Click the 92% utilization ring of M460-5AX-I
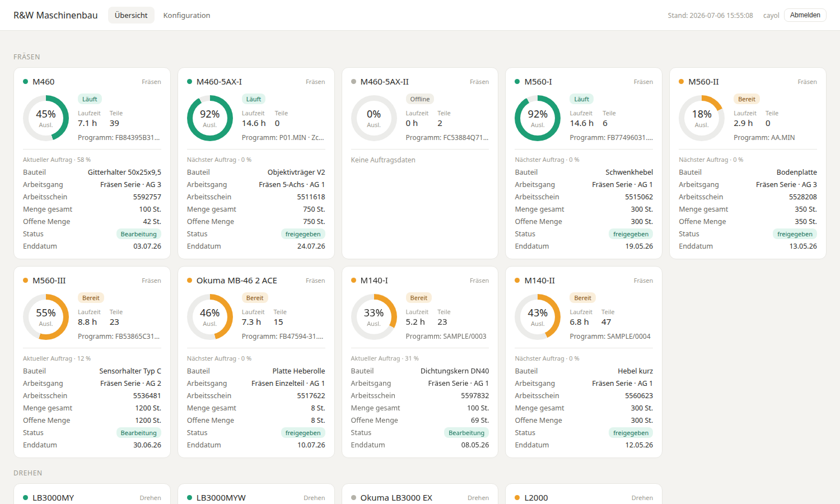This screenshot has width=840, height=504. click(210, 118)
